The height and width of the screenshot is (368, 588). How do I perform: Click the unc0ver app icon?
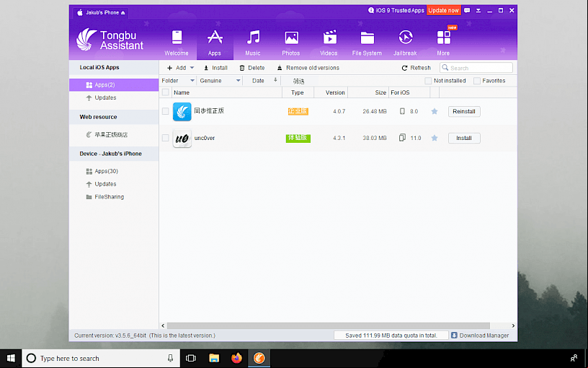(x=182, y=139)
